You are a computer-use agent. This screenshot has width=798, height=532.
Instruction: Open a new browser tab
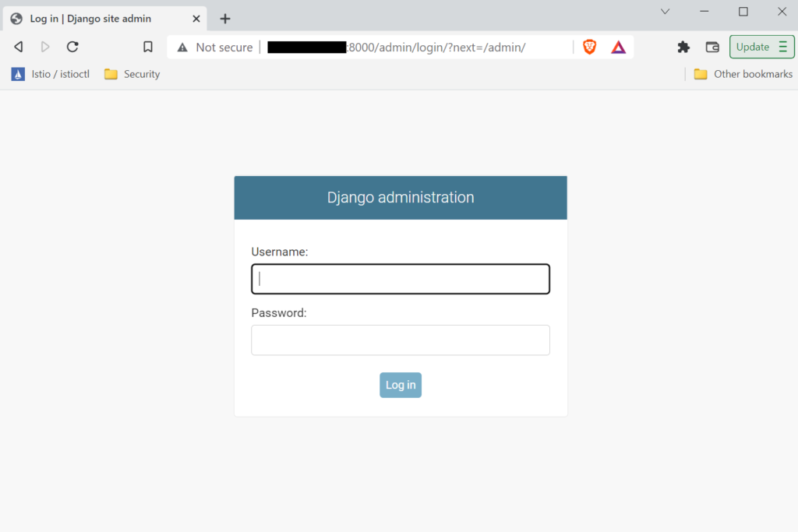[x=224, y=18]
